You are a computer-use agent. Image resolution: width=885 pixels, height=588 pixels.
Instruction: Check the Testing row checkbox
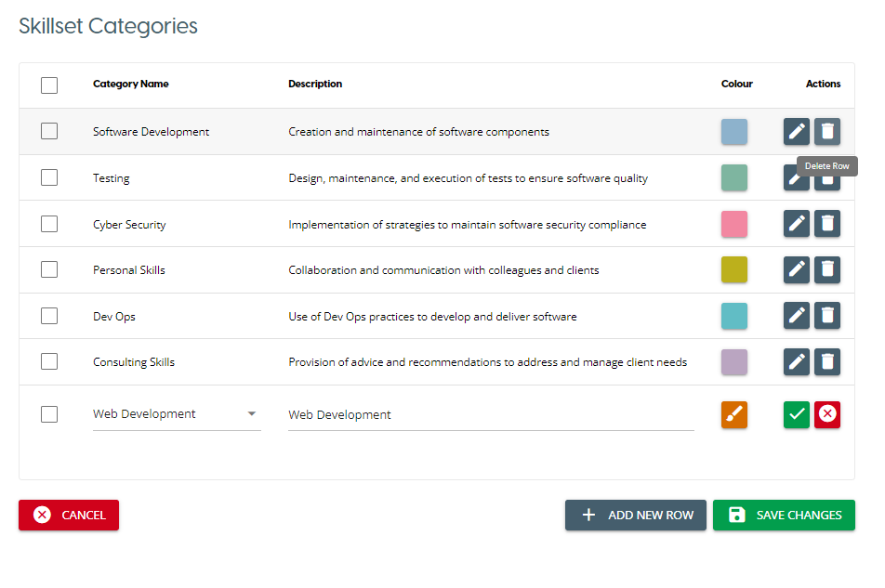[49, 177]
